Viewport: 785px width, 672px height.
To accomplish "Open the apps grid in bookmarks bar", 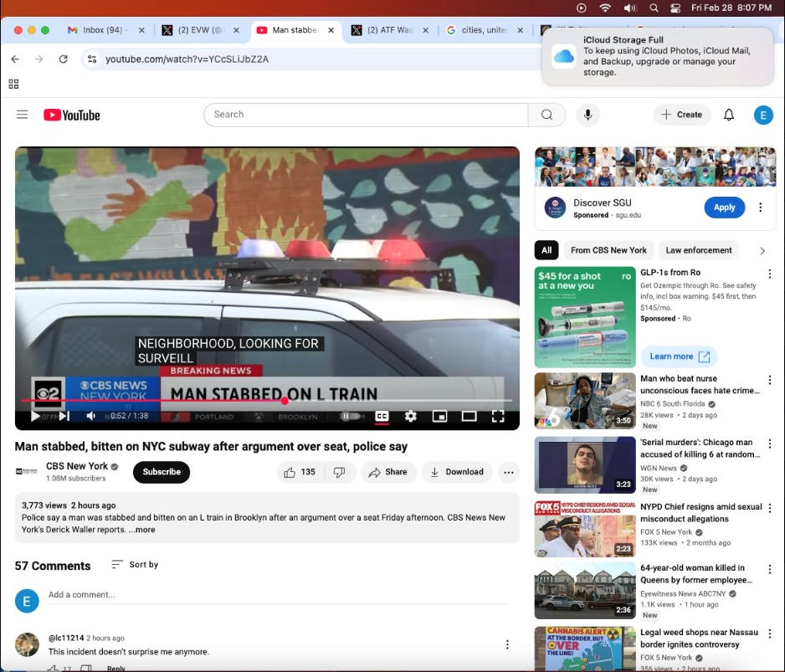I will [x=13, y=84].
